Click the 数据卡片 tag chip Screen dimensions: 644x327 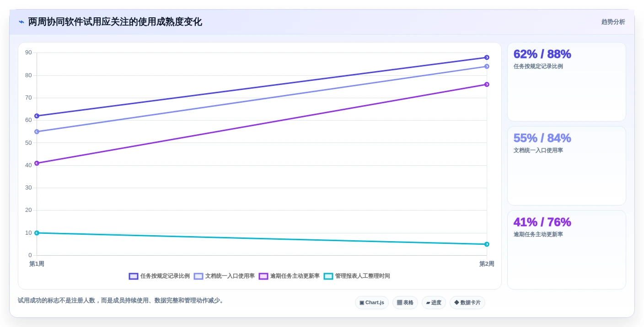pyautogui.click(x=467, y=303)
